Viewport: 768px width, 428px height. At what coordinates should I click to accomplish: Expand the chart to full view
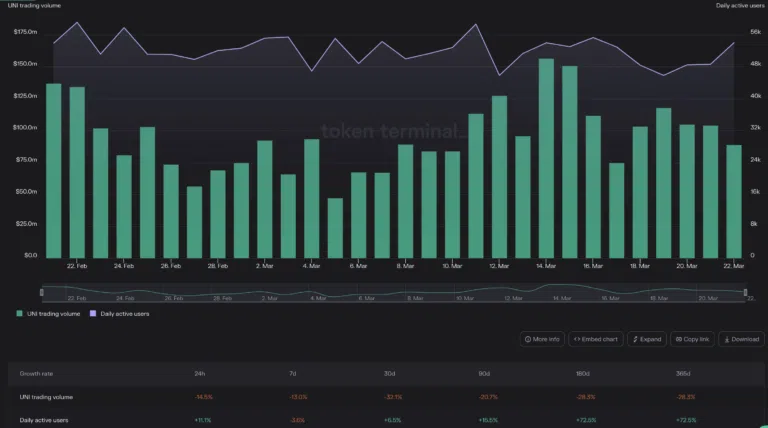point(647,339)
